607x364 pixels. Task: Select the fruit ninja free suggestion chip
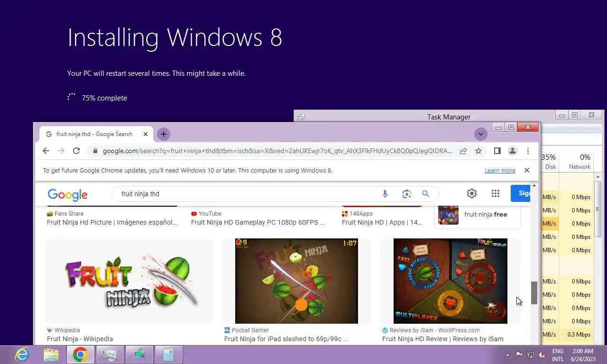477,214
